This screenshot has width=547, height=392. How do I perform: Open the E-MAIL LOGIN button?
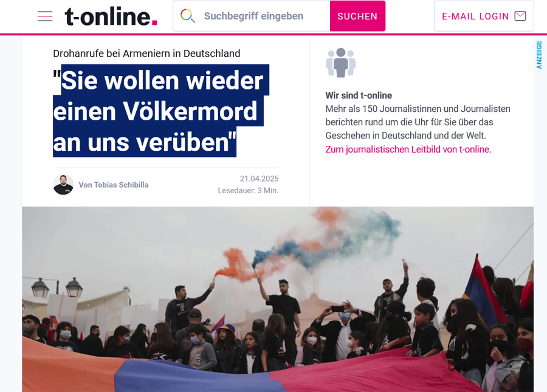[484, 16]
